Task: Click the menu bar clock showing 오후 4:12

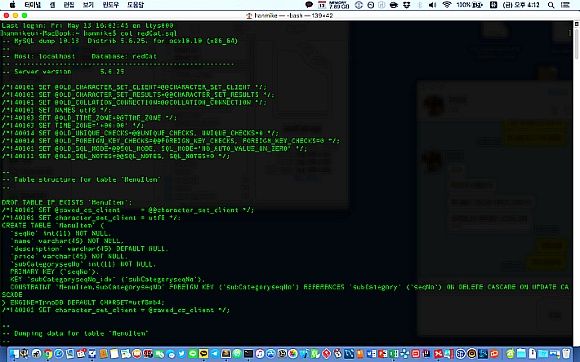Action: click(520, 5)
